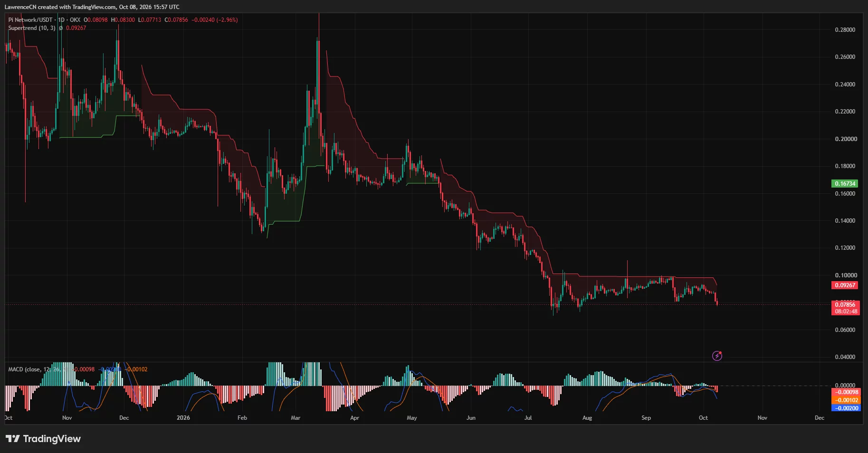
Task: Click the Aug label on time axis
Action: [587, 418]
